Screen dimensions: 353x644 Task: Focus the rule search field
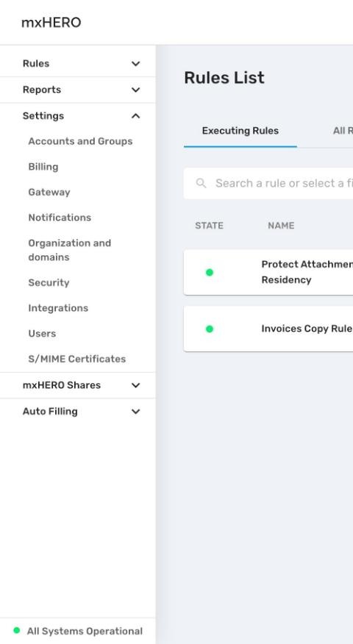(x=268, y=183)
